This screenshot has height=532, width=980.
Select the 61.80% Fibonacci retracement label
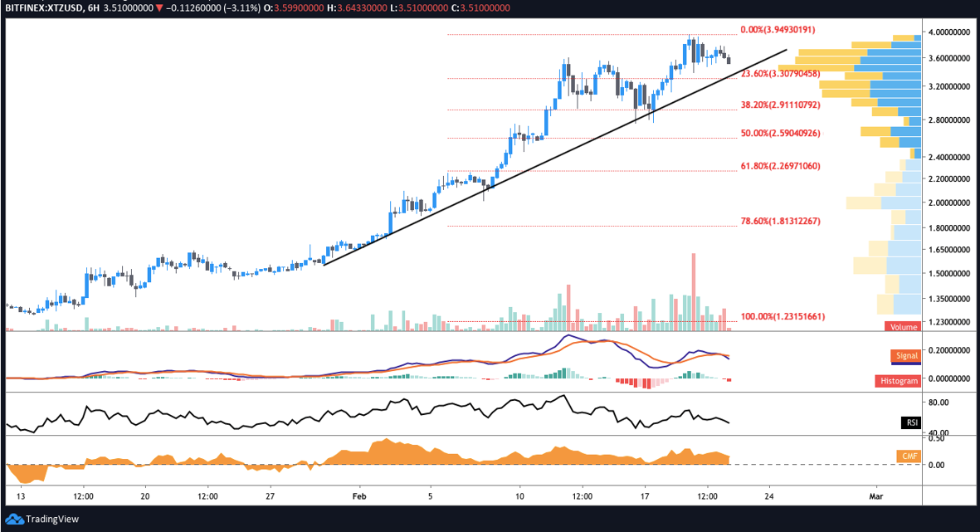point(780,166)
